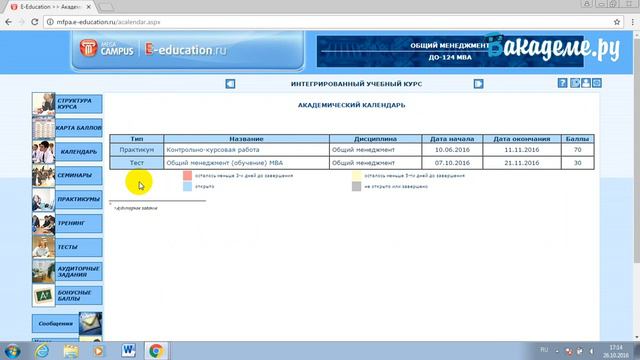Image resolution: width=640 pixels, height=360 pixels.
Task: Select 'Общий менеджмент (обучение) MBA' table cell
Action: 247,163
